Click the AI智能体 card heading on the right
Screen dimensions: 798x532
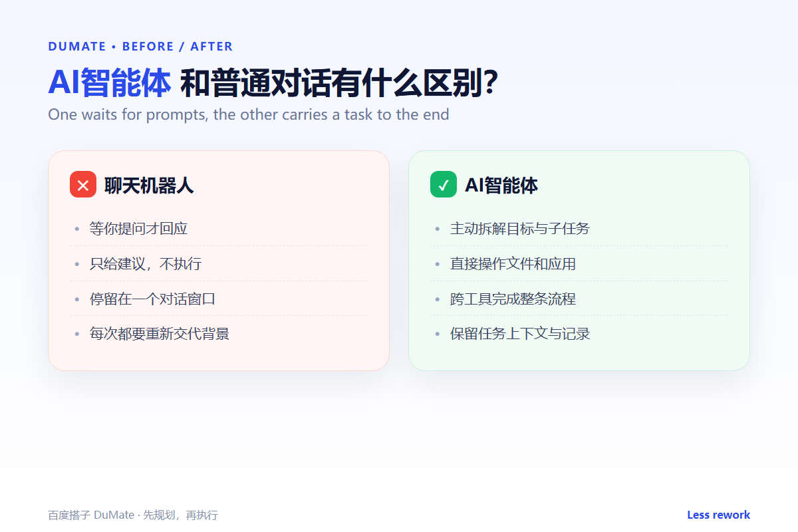click(x=501, y=185)
